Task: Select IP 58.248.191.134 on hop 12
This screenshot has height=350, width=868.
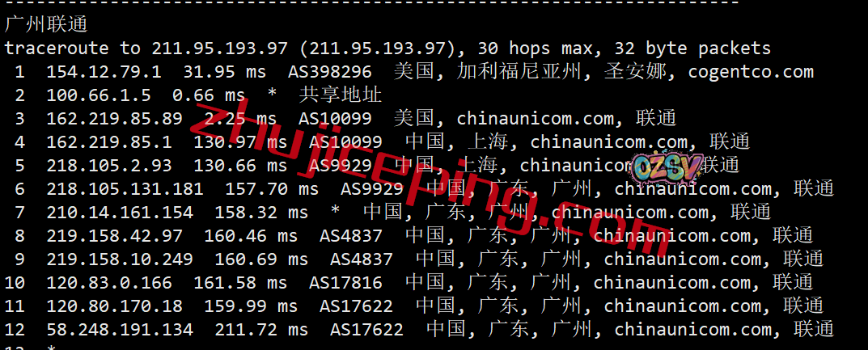Action: 120,330
